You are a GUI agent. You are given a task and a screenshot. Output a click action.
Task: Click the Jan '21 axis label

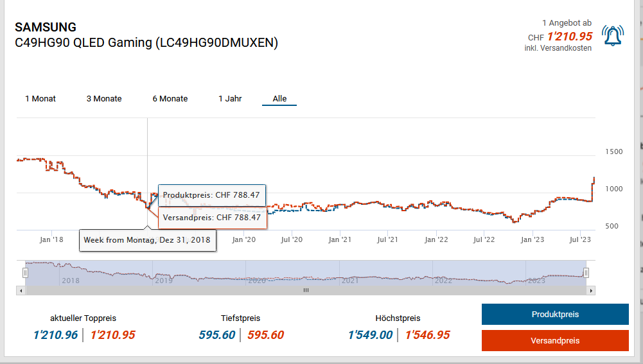pos(340,240)
